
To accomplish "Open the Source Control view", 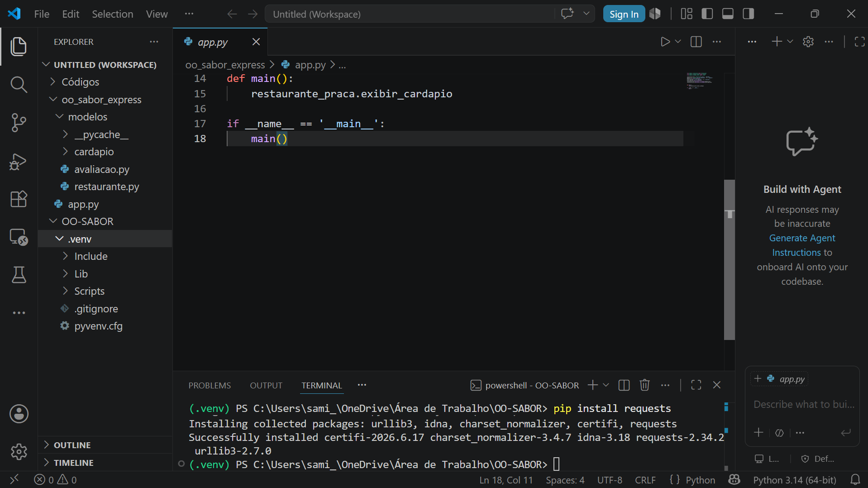I will tap(19, 123).
